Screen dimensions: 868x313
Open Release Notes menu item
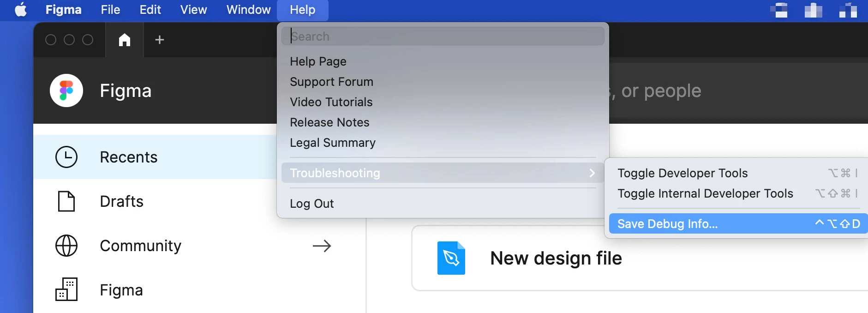[443, 122]
